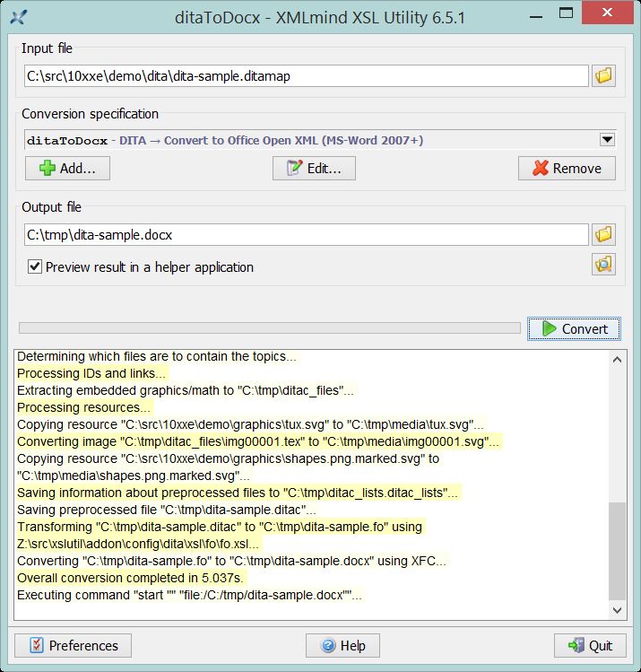Click the 'Converting ... using XFC' log line
The width and height of the screenshot is (641, 672).
[x=231, y=561]
